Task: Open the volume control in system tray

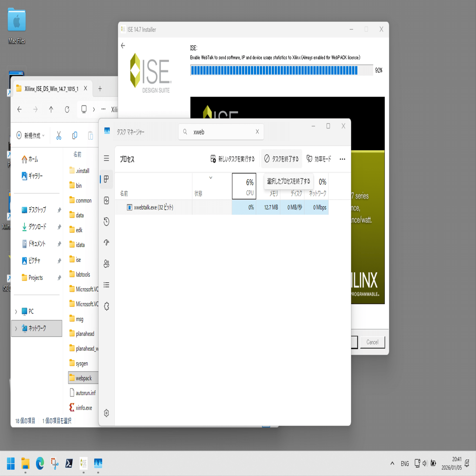Action: 425,463
